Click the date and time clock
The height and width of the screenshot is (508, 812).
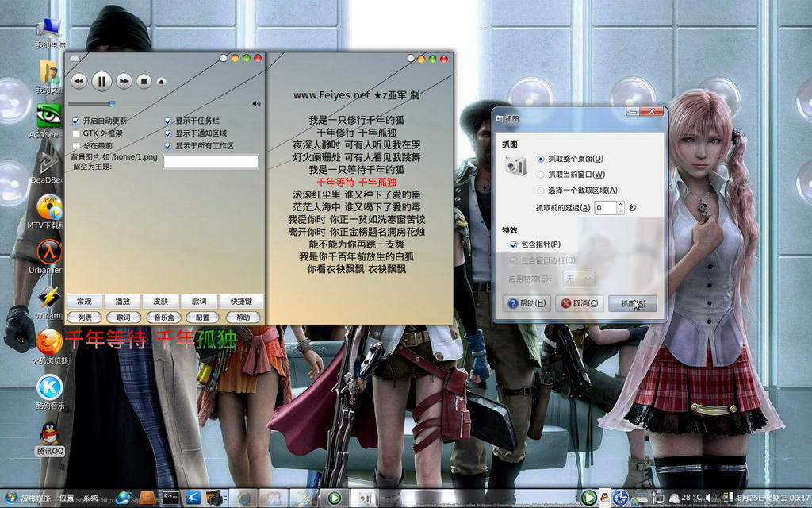[772, 498]
